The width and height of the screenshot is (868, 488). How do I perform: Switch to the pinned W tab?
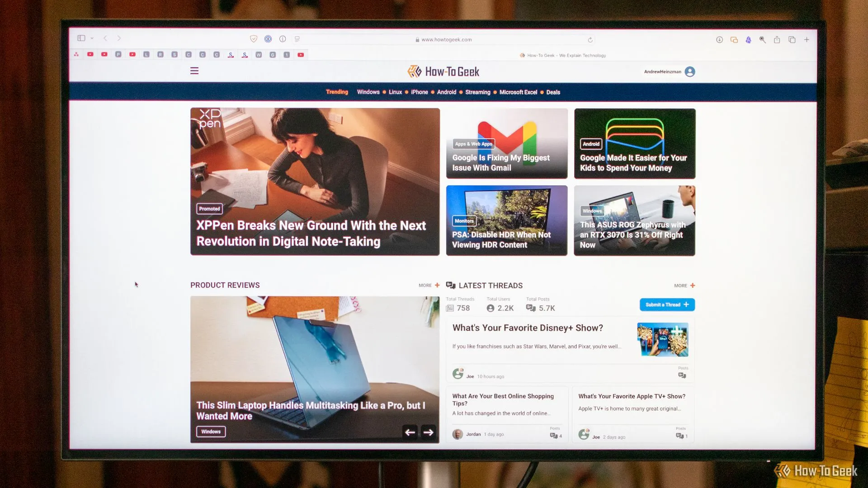click(x=259, y=55)
